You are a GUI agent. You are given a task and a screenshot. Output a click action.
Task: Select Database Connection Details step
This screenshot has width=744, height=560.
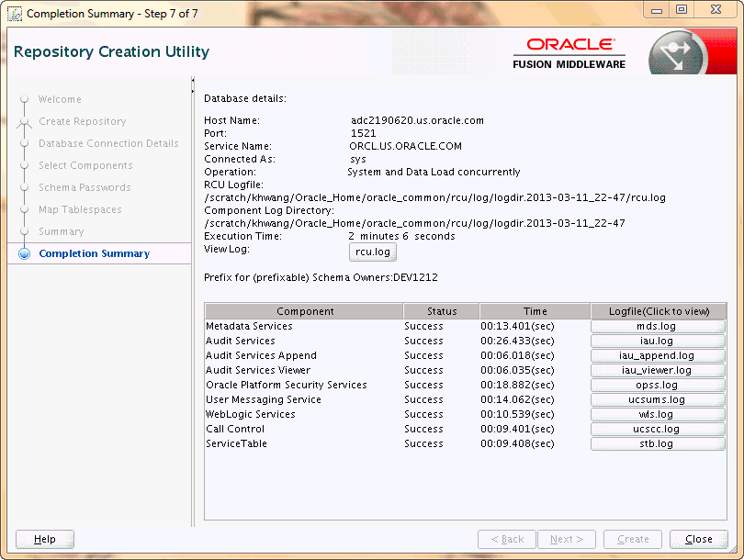[x=108, y=143]
